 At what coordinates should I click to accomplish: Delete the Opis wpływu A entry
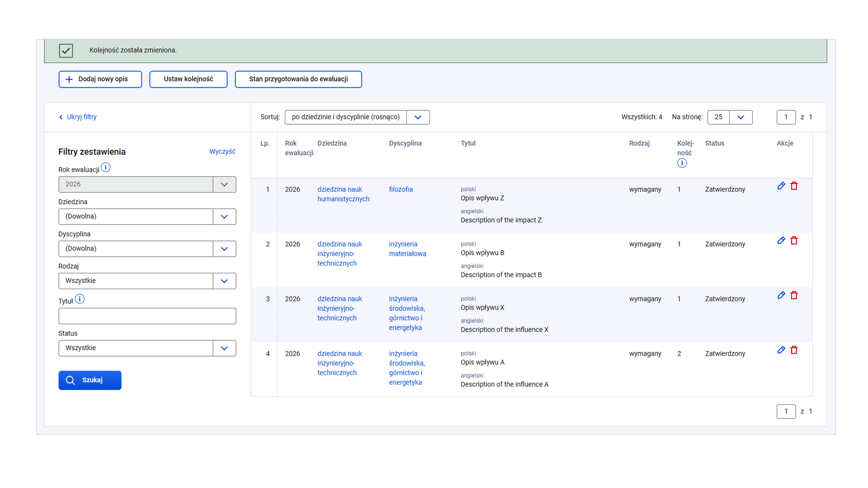794,350
